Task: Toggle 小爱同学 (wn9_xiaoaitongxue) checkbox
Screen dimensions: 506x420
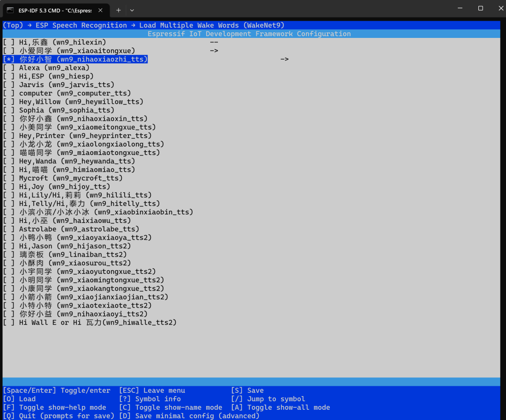Action: [x=9, y=51]
